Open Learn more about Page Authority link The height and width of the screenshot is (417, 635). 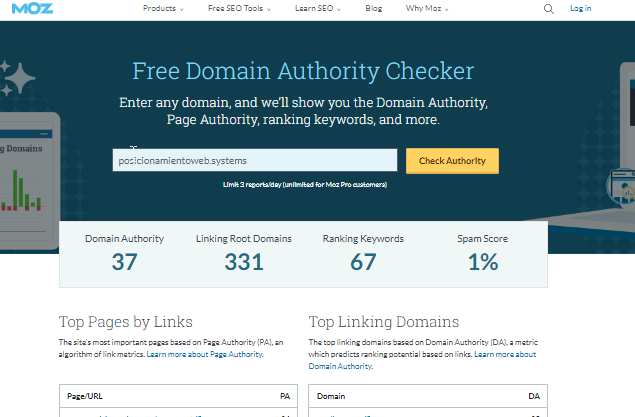[x=205, y=354]
